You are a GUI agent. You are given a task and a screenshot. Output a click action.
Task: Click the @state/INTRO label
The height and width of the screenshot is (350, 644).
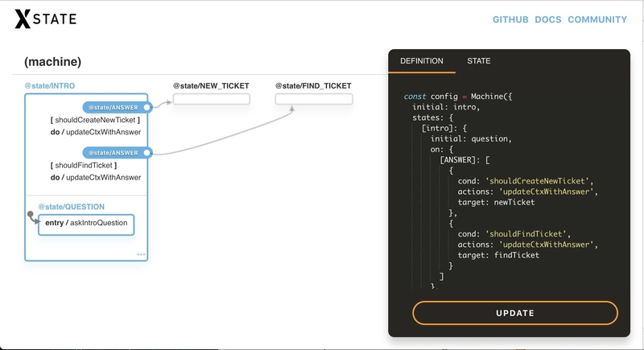point(50,86)
